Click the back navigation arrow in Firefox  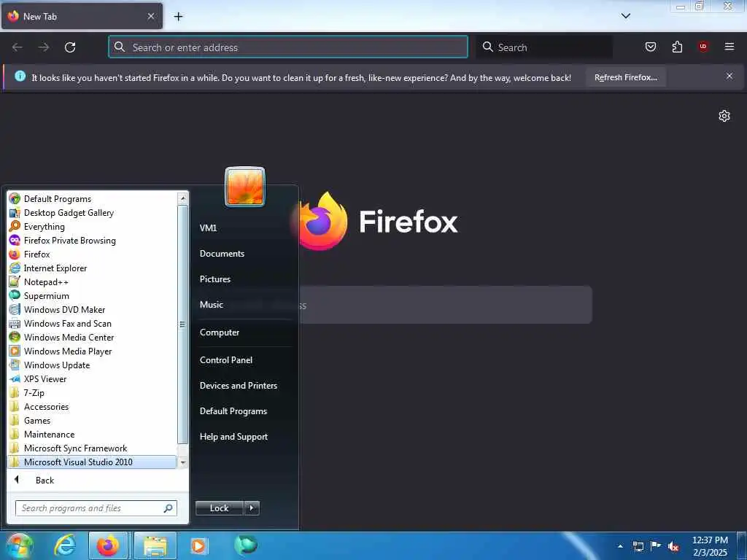[18, 47]
